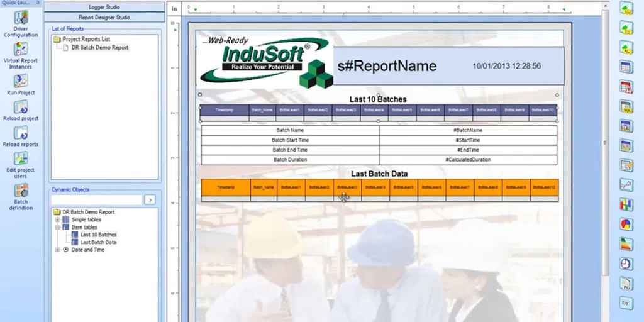Click the blue Timestamp column header
This screenshot has width=644, height=322.
tap(225, 110)
